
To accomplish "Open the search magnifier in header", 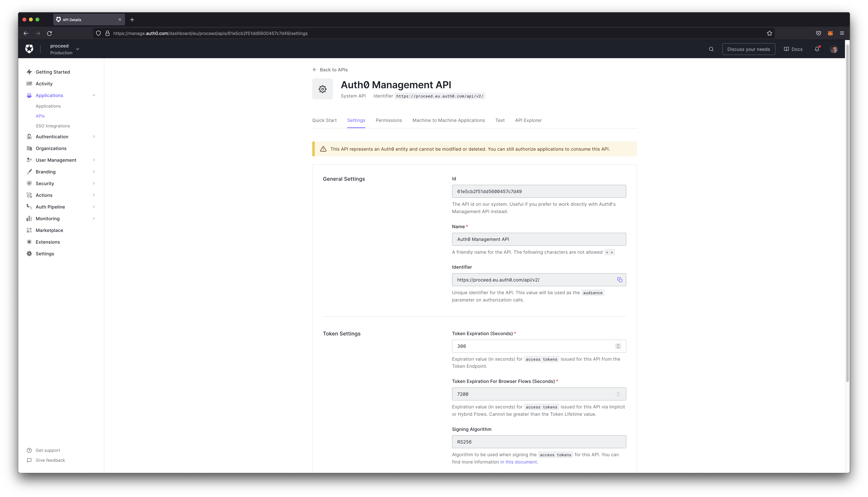I will click(x=711, y=49).
